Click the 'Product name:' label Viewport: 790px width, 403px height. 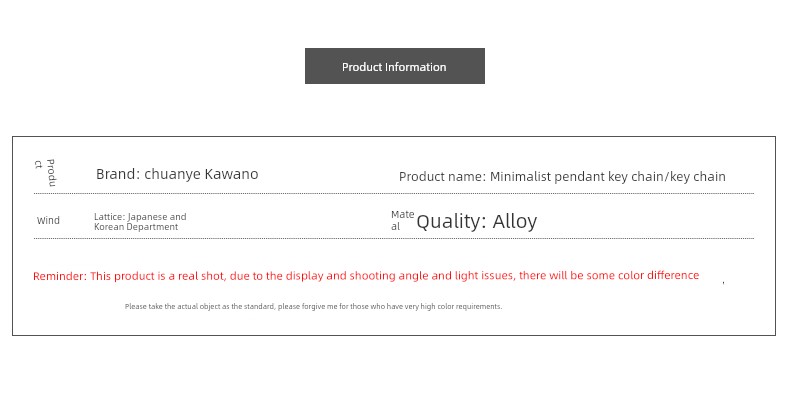tap(442, 177)
